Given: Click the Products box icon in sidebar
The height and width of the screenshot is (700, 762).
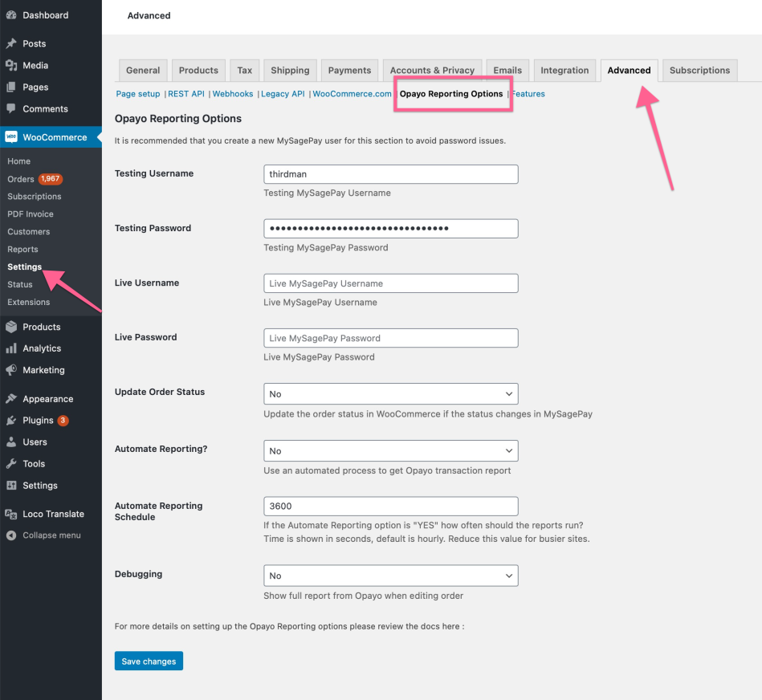Looking at the screenshot, I should tap(11, 327).
